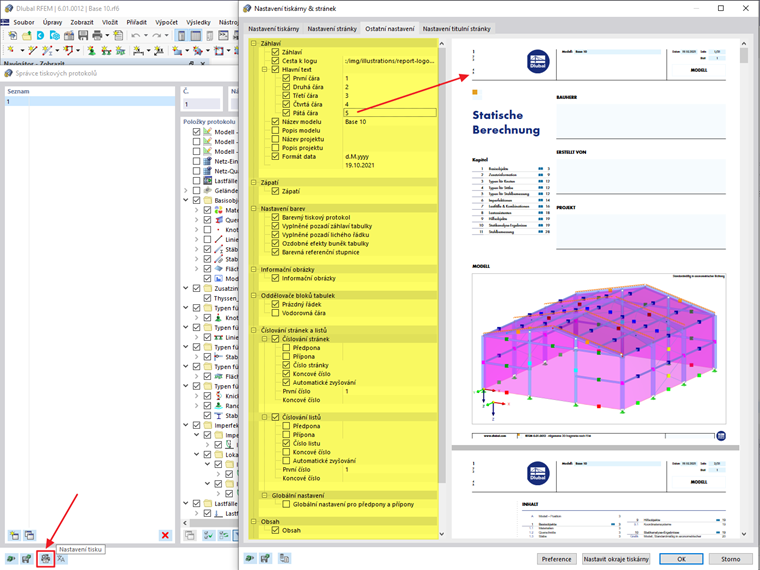Enable the Popis modelu checkbox
This screenshot has height=570, width=760.
pos(275,130)
